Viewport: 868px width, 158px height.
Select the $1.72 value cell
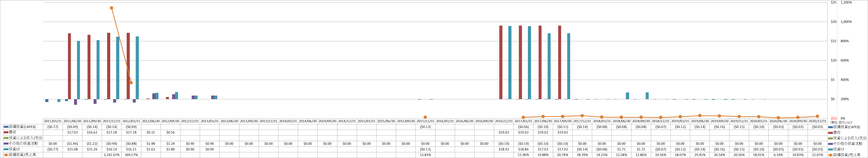(x=641, y=149)
